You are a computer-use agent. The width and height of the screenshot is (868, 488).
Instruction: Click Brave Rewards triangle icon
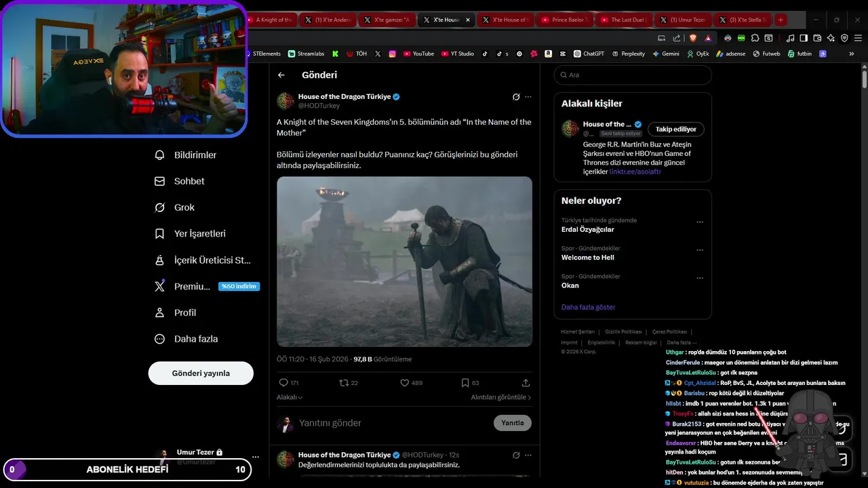[708, 38]
